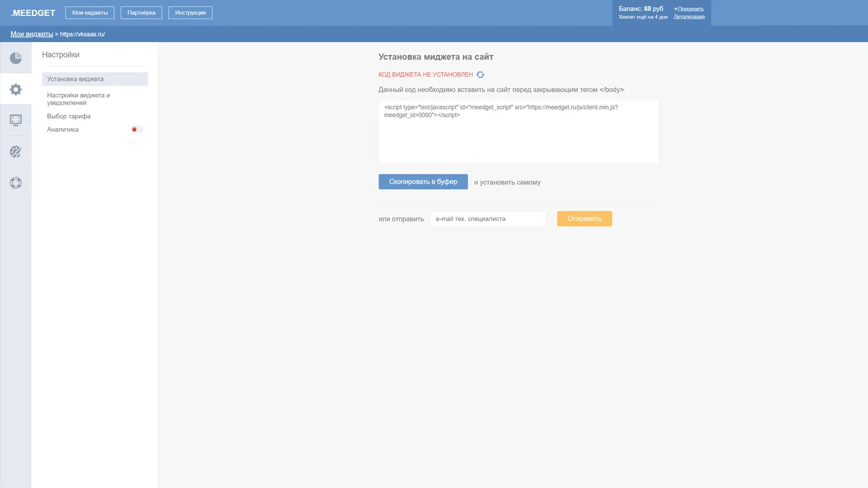Click the Аналитика settings label
Screen dimensions: 868x488
[63, 130]
